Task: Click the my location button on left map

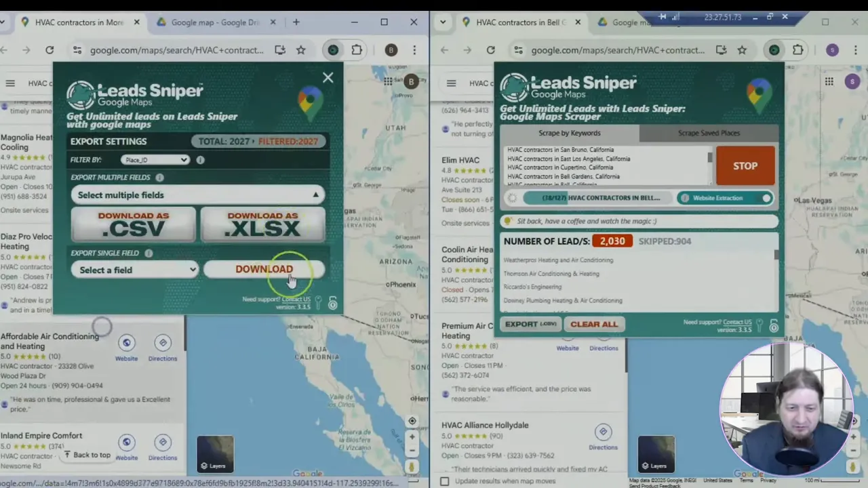Action: (412, 421)
